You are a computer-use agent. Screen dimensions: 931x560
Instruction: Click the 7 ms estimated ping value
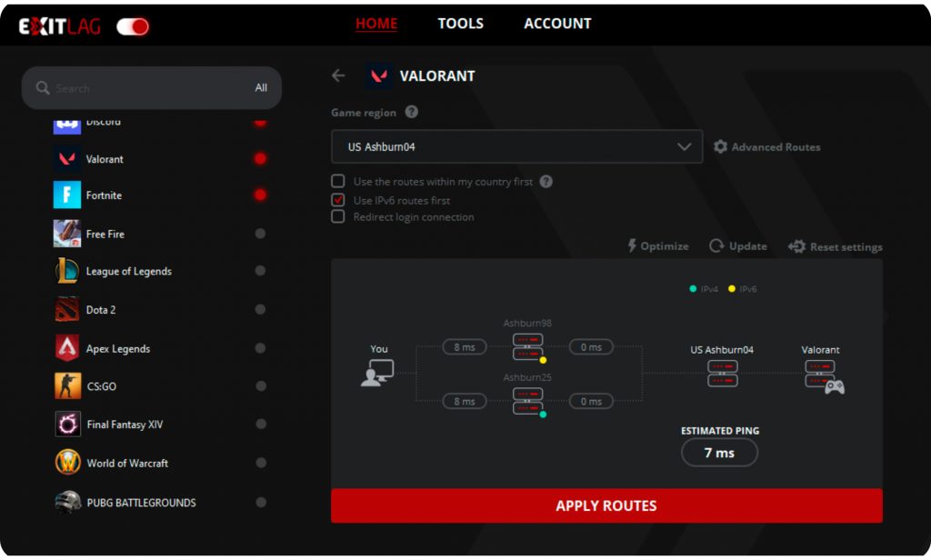click(720, 453)
